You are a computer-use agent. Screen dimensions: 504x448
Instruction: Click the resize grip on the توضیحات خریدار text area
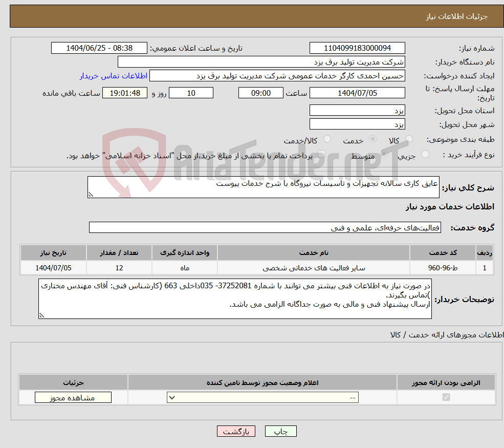pos(42,315)
